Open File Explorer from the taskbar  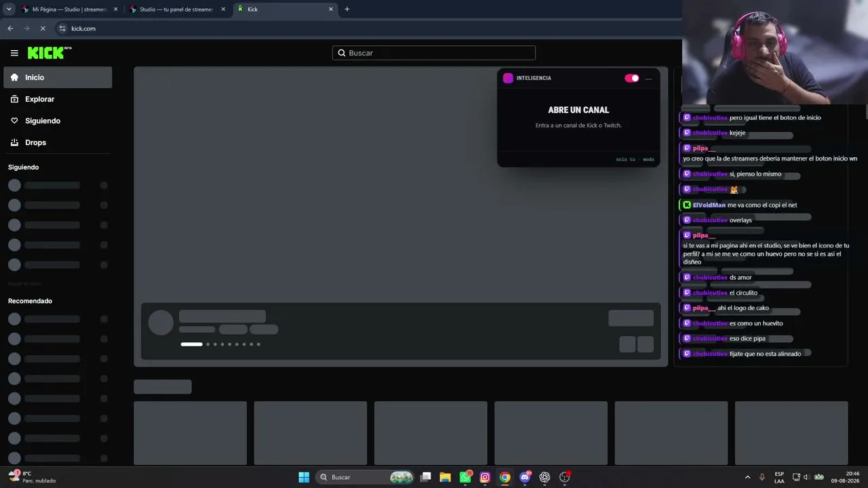point(446,477)
